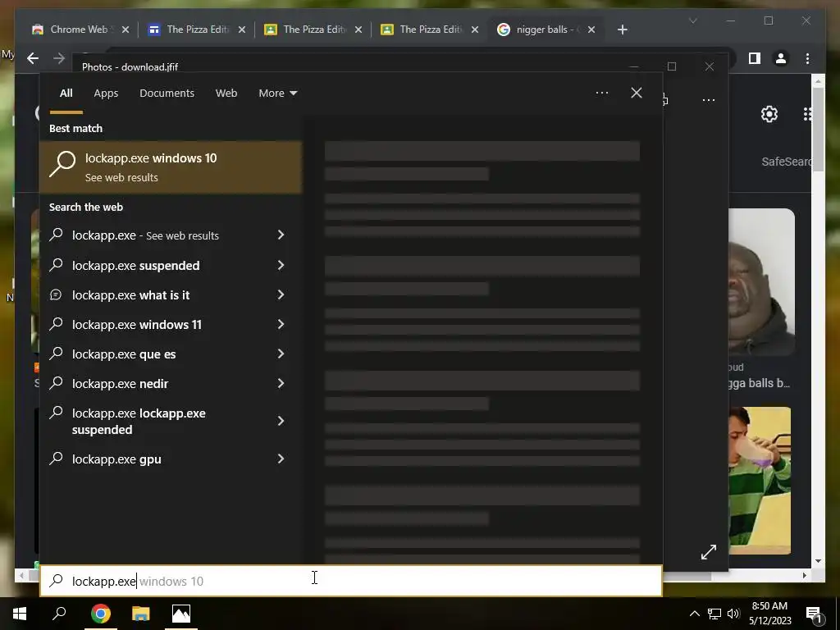Open the Windows Start menu
This screenshot has height=630, width=840.
[20, 614]
